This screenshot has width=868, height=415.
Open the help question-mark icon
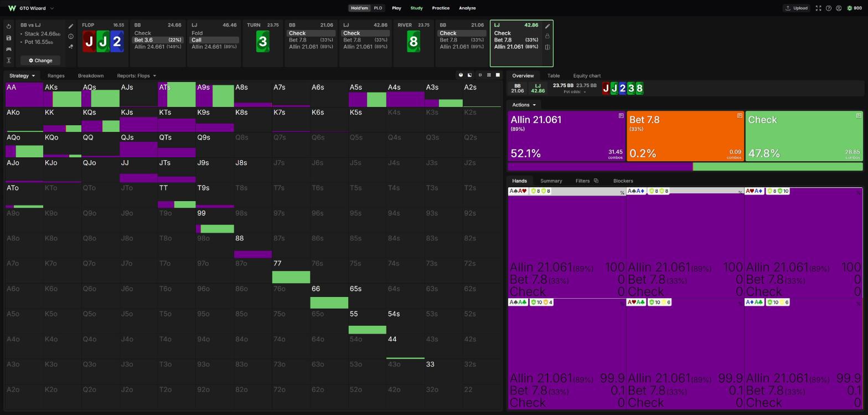click(x=829, y=8)
